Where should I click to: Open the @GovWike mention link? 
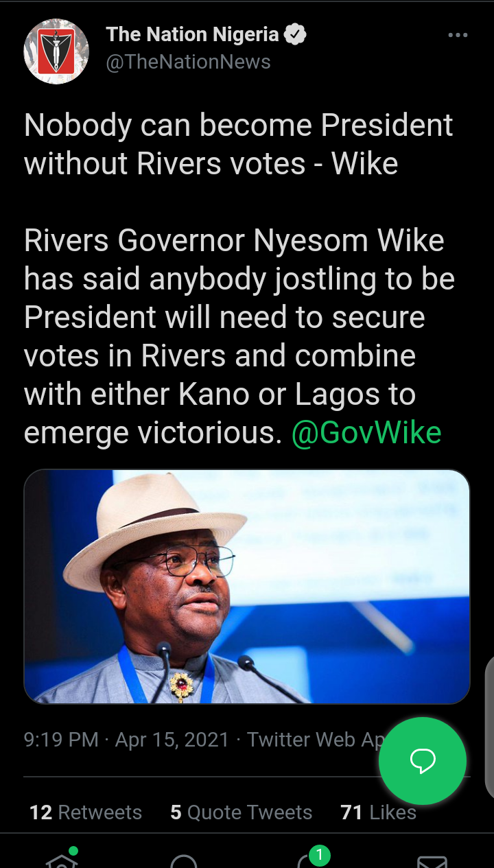[366, 433]
